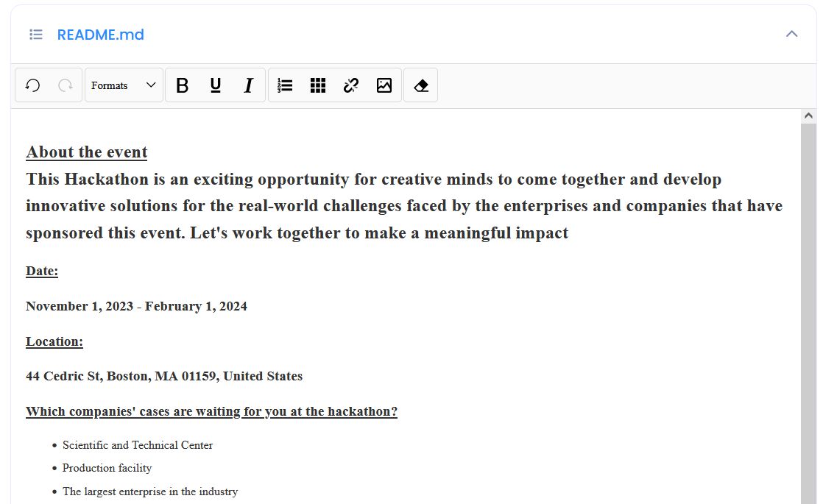The height and width of the screenshot is (504, 823).
Task: Click the README.md title
Action: coord(101,35)
